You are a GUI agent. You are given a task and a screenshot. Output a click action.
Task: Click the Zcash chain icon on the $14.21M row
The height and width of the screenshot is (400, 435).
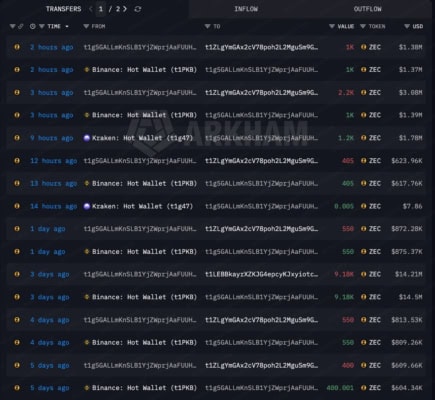pos(17,274)
